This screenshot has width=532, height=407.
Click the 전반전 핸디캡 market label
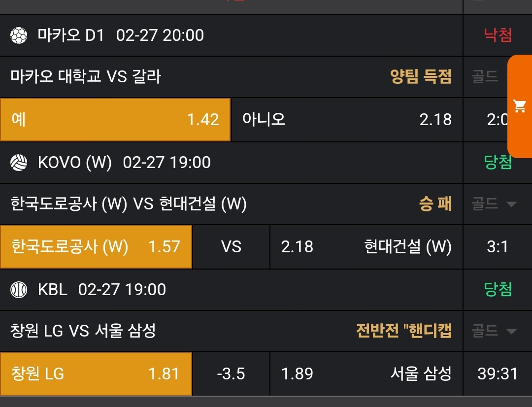tap(403, 331)
